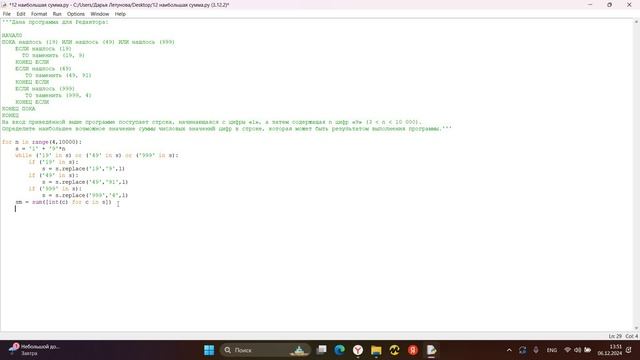
Task: Click the taskbar search box 'Поиск'
Action: (265, 350)
